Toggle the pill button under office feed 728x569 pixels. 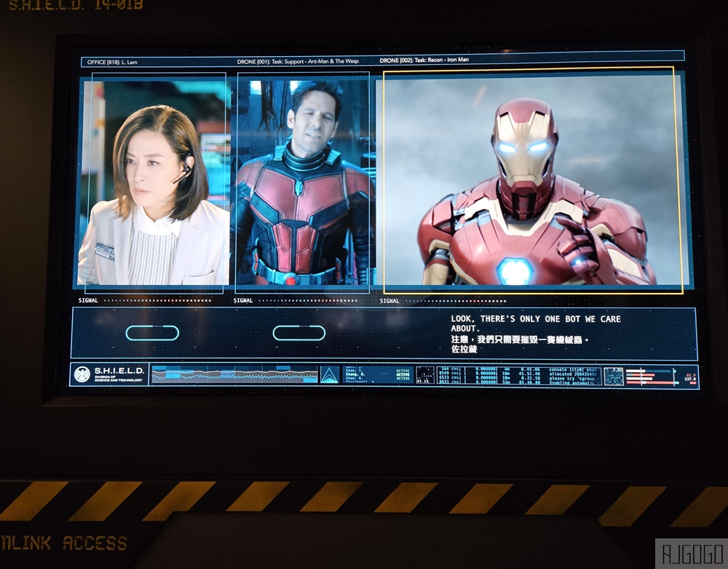click(x=152, y=332)
